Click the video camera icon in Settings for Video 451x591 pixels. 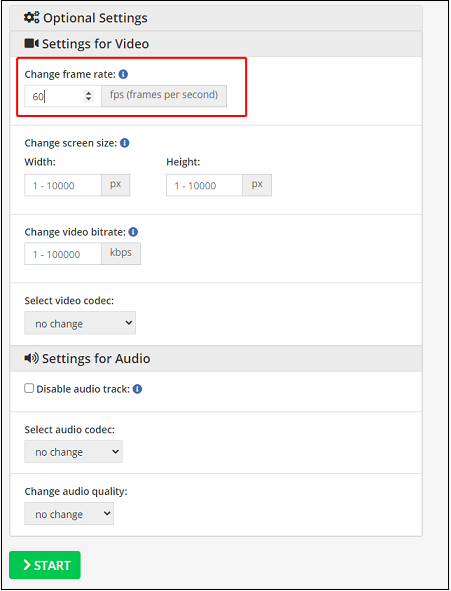(x=32, y=43)
